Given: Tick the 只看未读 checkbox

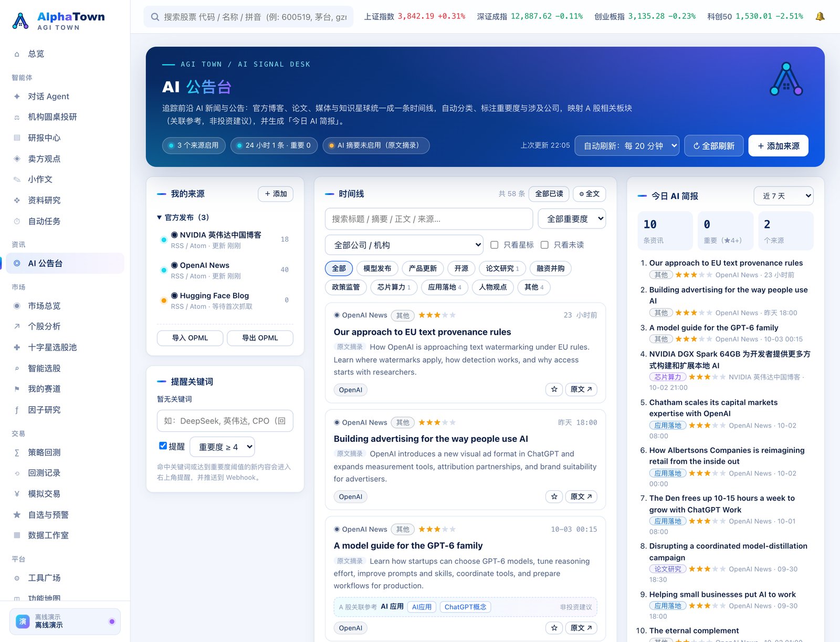Looking at the screenshot, I should (544, 245).
